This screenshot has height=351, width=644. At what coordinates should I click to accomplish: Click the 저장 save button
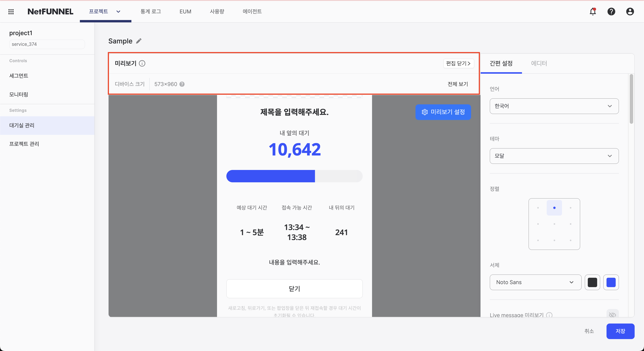point(621,331)
